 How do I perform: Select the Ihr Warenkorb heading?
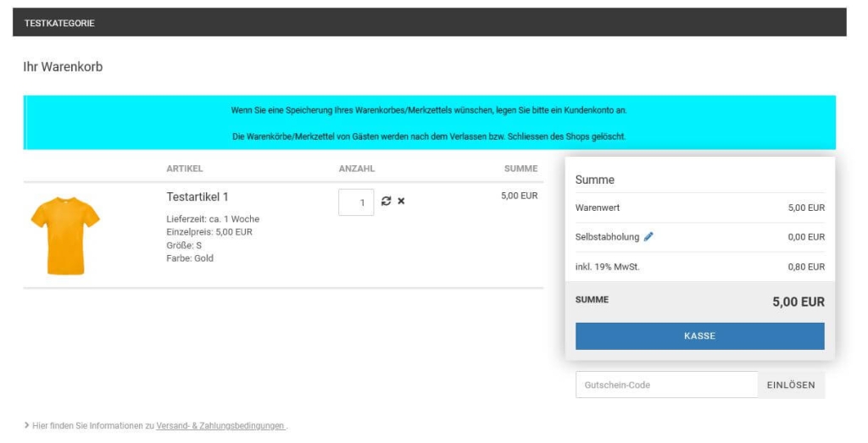63,66
